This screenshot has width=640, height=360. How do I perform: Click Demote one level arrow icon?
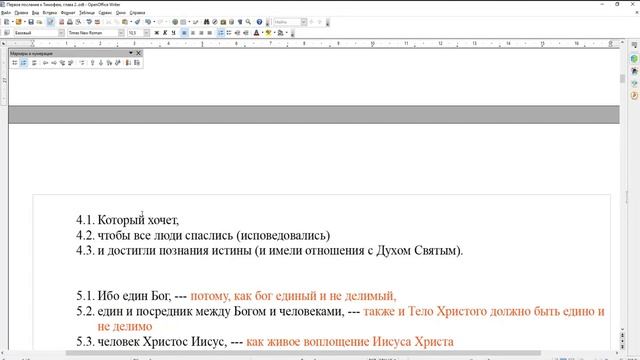tap(54, 63)
